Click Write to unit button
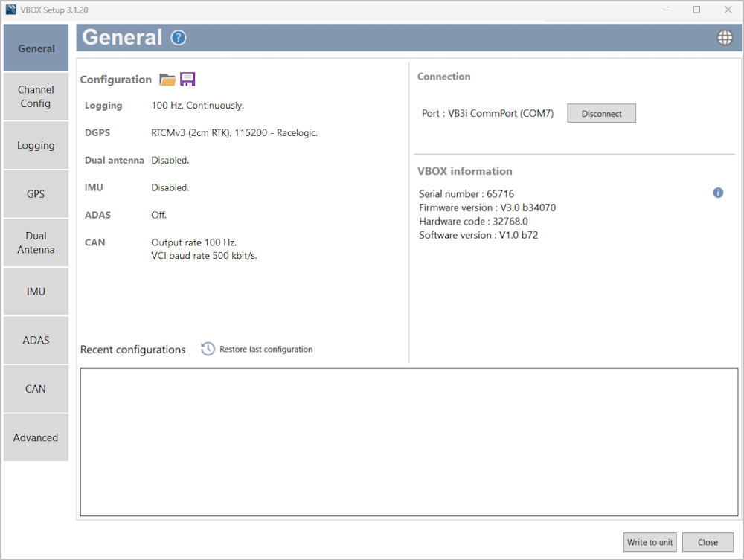The height and width of the screenshot is (560, 744). pyautogui.click(x=650, y=542)
